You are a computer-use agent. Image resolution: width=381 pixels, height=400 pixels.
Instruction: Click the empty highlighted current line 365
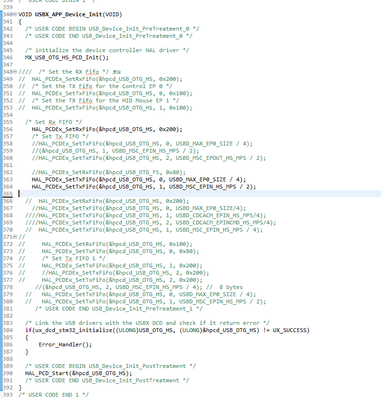tap(199, 194)
